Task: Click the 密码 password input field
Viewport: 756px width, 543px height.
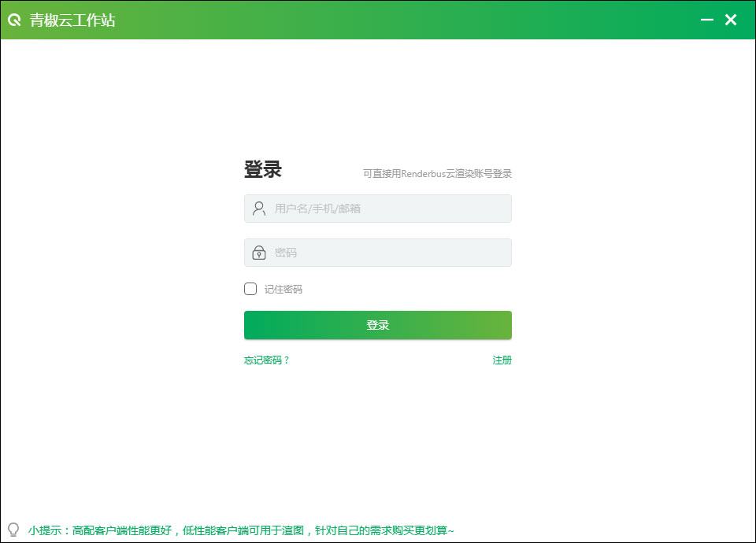Action: pyautogui.click(x=378, y=253)
